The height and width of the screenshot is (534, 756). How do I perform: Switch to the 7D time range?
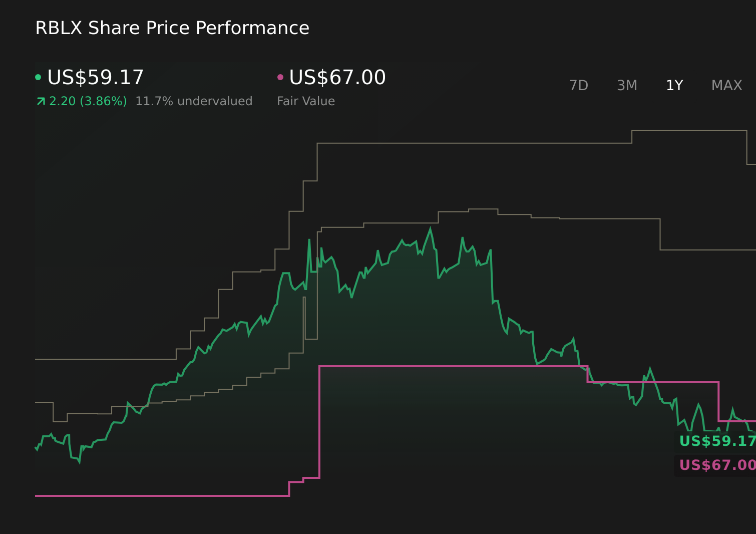(x=579, y=85)
